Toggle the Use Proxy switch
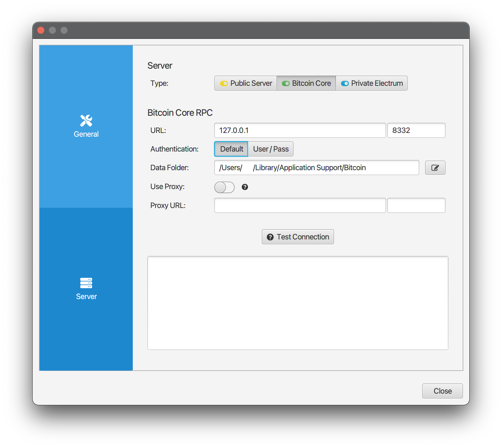 225,187
